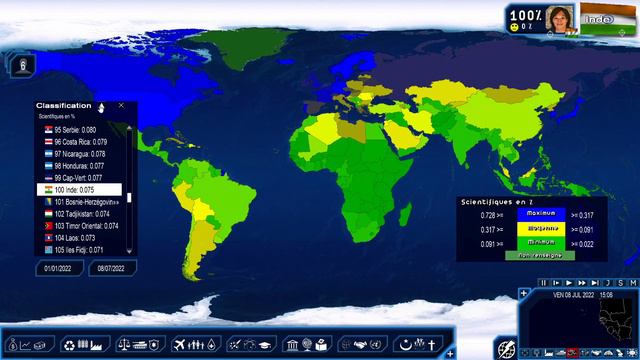
Task: Open the people family icon
Action: tap(196, 345)
